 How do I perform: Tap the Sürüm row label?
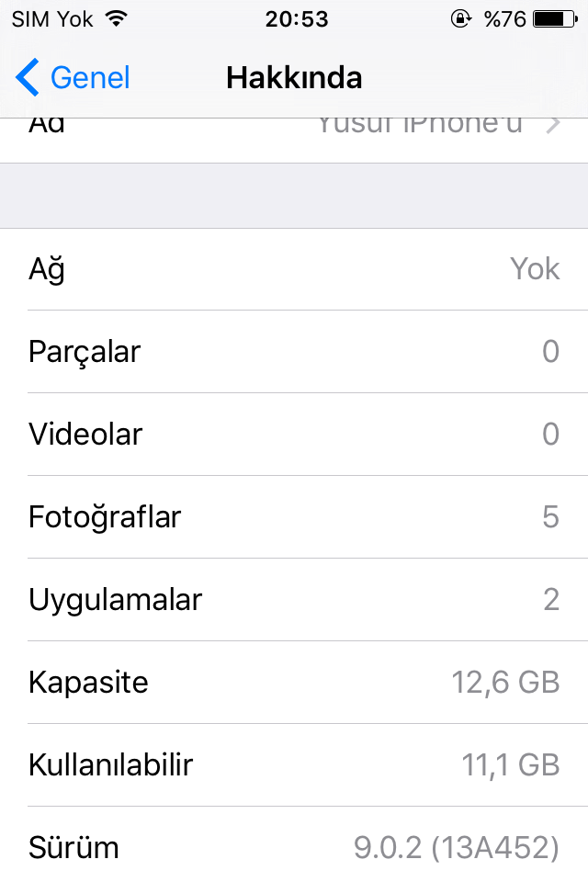[73, 847]
